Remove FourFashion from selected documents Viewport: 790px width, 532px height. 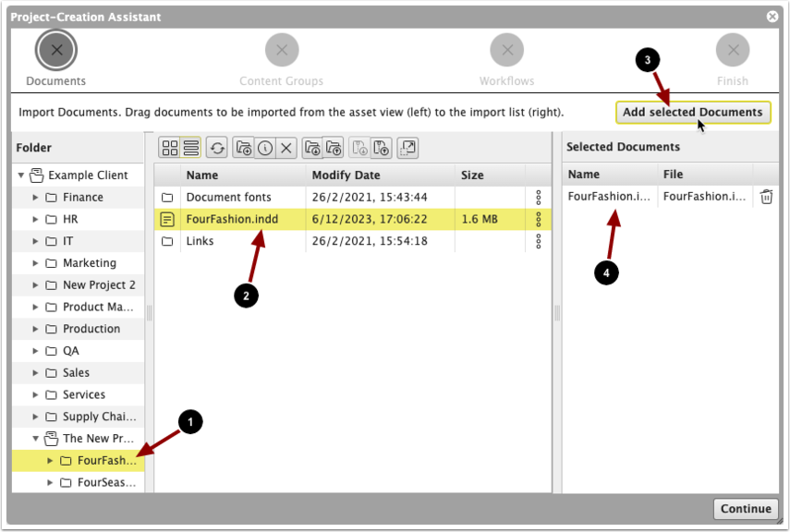766,197
